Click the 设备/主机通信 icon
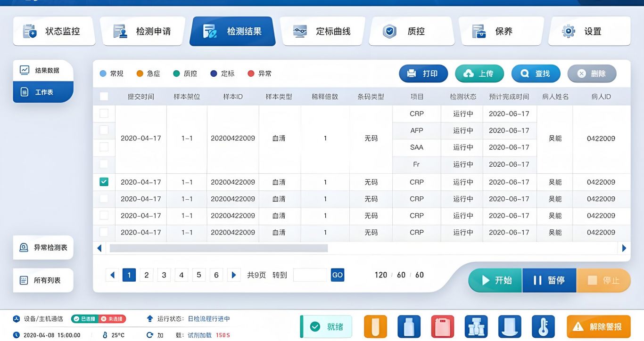The height and width of the screenshot is (341, 644). click(17, 319)
